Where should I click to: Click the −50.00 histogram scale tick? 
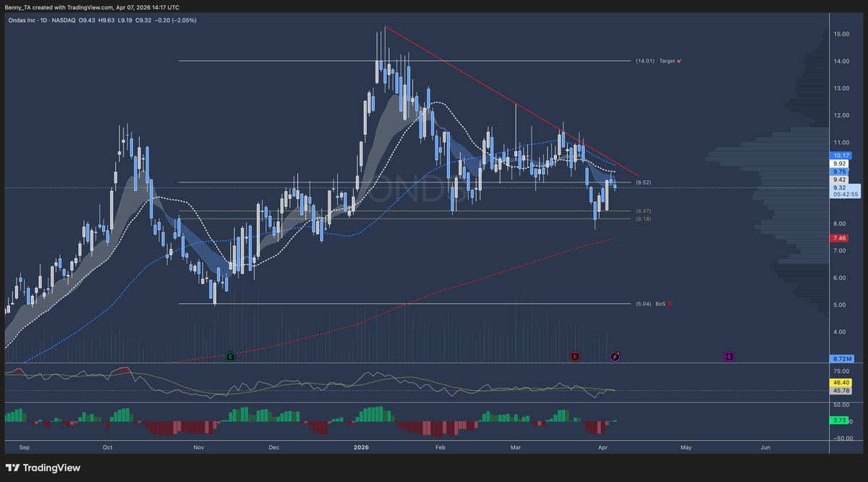(843, 438)
